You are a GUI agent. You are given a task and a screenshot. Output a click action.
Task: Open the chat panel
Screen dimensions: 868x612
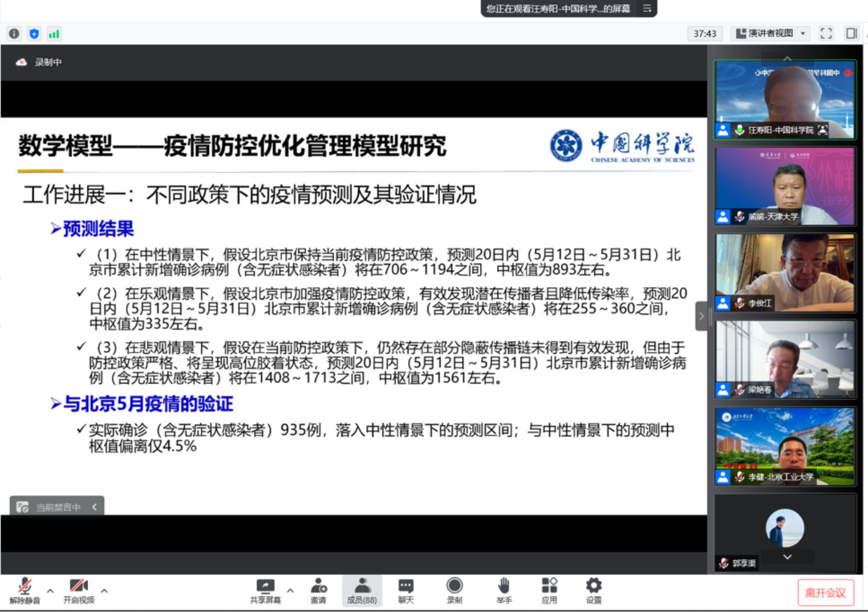tap(406, 590)
